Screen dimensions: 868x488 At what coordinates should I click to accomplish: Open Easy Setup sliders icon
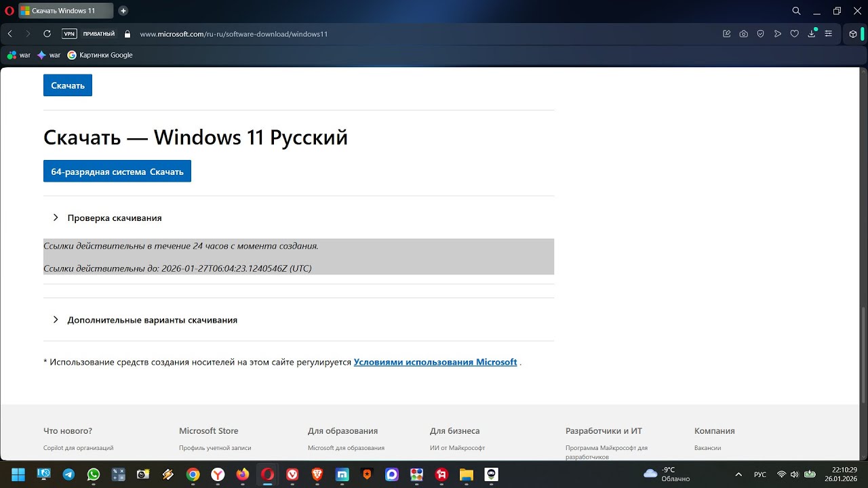click(828, 34)
